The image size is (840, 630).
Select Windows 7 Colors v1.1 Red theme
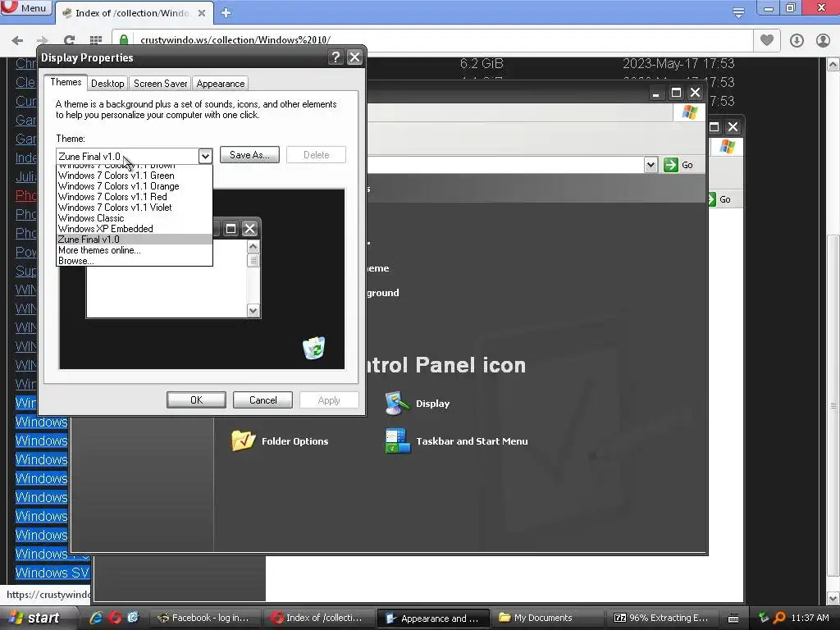pos(134,197)
